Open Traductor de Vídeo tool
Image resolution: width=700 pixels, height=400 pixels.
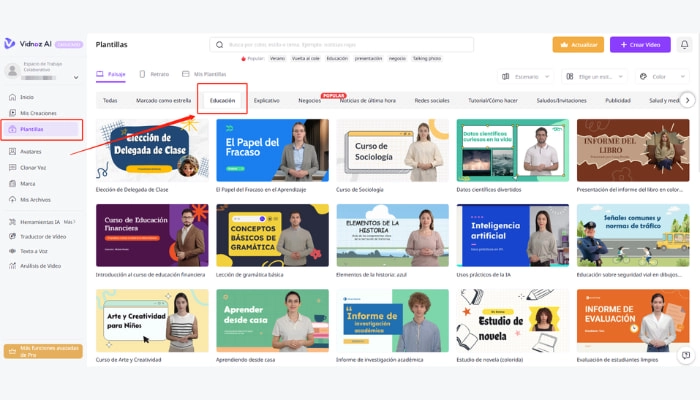coord(43,237)
